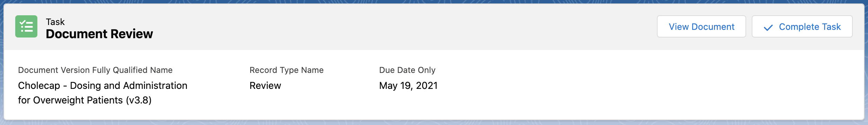Click the Due Date Only label

tap(407, 70)
